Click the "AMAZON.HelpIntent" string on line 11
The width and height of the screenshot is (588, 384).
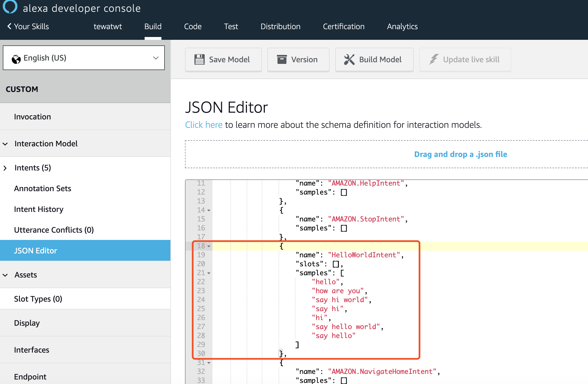[x=366, y=183]
